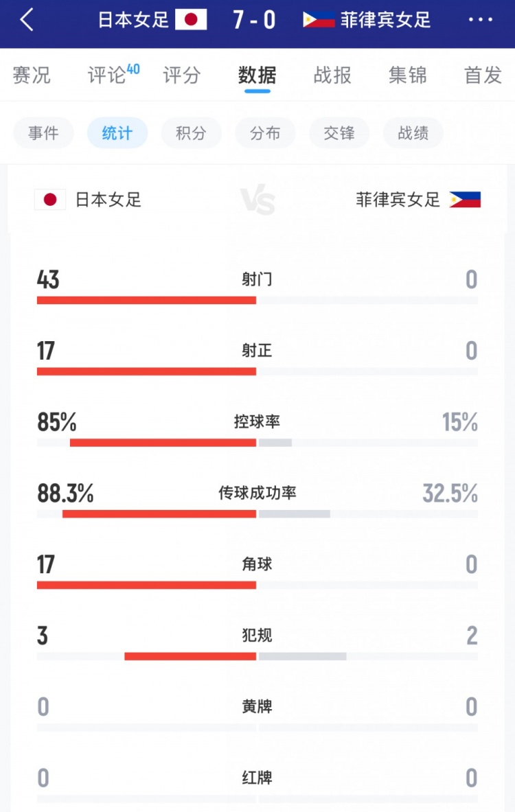
Task: Tap the score 7-0 in the header
Action: 253,20
